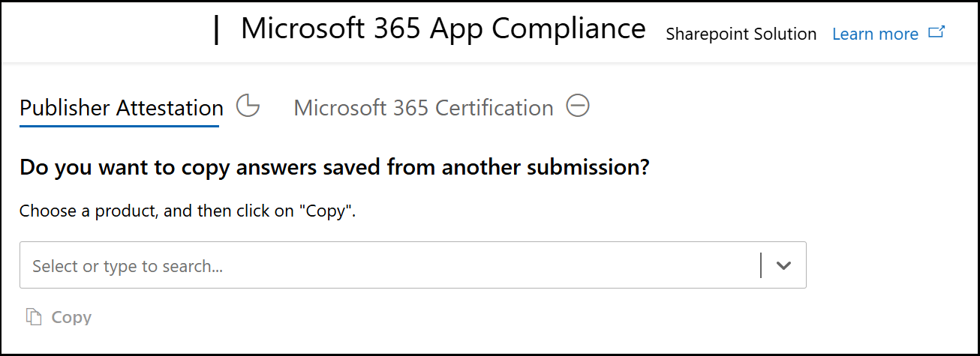This screenshot has width=980, height=356.
Task: Click the empty middle of the product combo box
Action: (x=450, y=265)
